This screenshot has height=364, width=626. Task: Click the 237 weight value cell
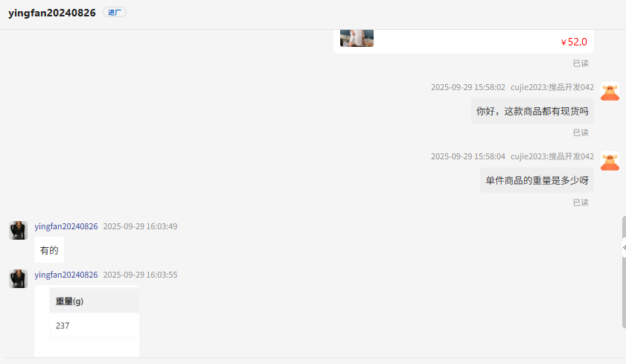tap(95, 326)
